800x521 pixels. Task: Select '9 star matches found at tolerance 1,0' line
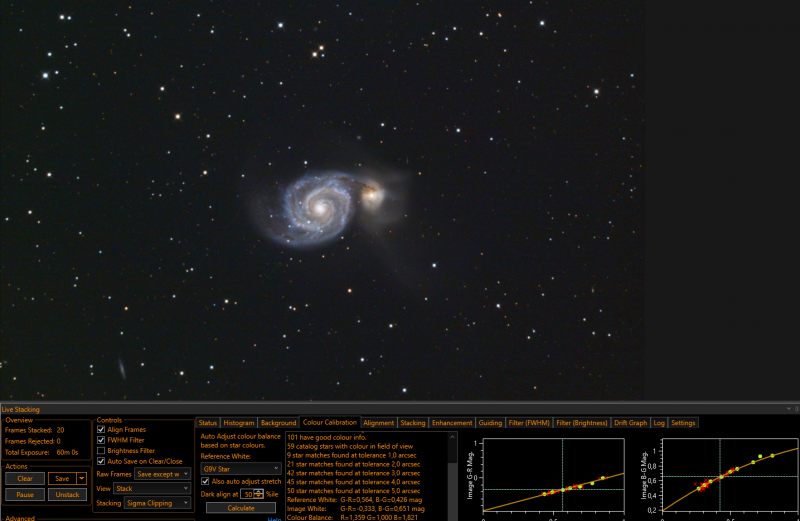(352, 455)
